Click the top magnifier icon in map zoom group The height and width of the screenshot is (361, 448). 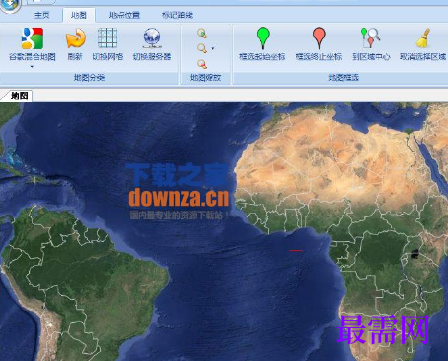coord(202,33)
